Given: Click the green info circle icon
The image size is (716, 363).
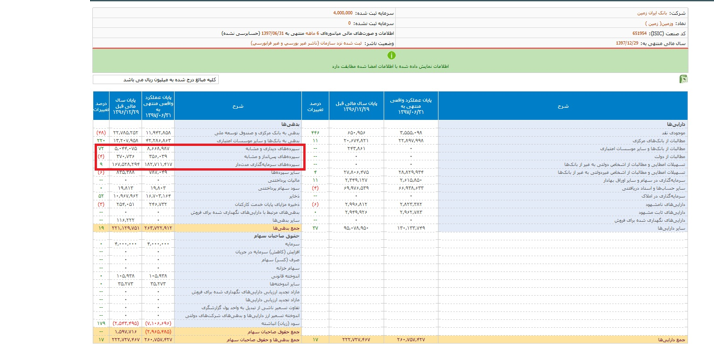Looking at the screenshot, I should point(391,55).
